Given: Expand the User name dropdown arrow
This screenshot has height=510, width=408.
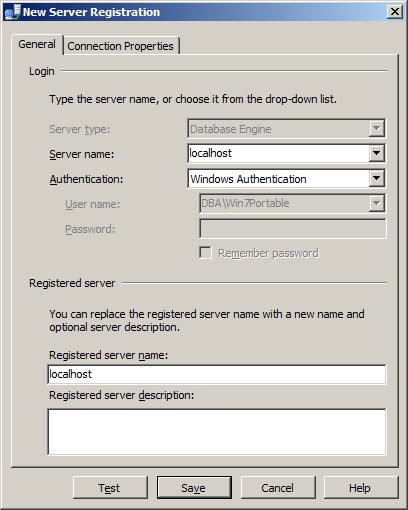Looking at the screenshot, I should (377, 203).
